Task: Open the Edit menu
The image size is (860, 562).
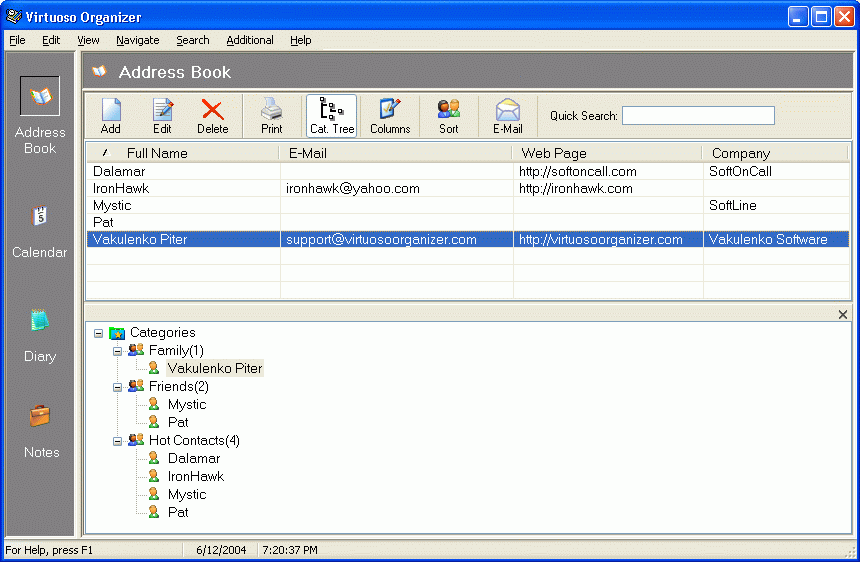Action: 51,40
